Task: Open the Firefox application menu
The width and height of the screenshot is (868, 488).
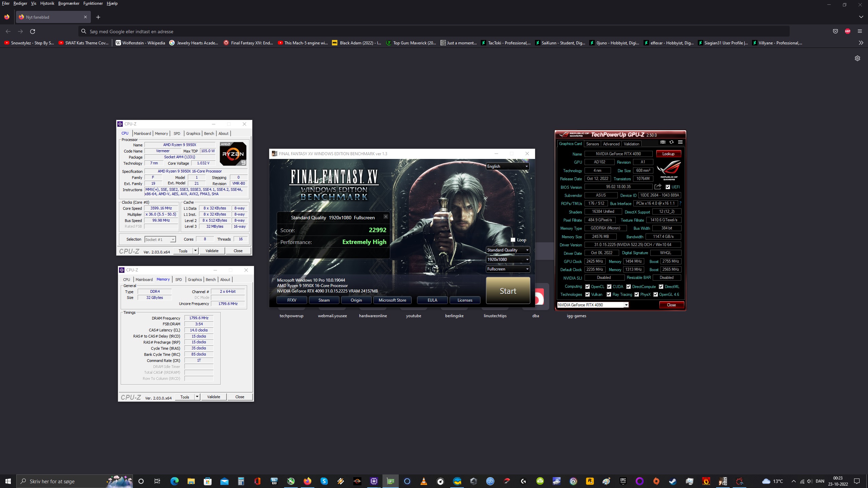Action: [860, 32]
